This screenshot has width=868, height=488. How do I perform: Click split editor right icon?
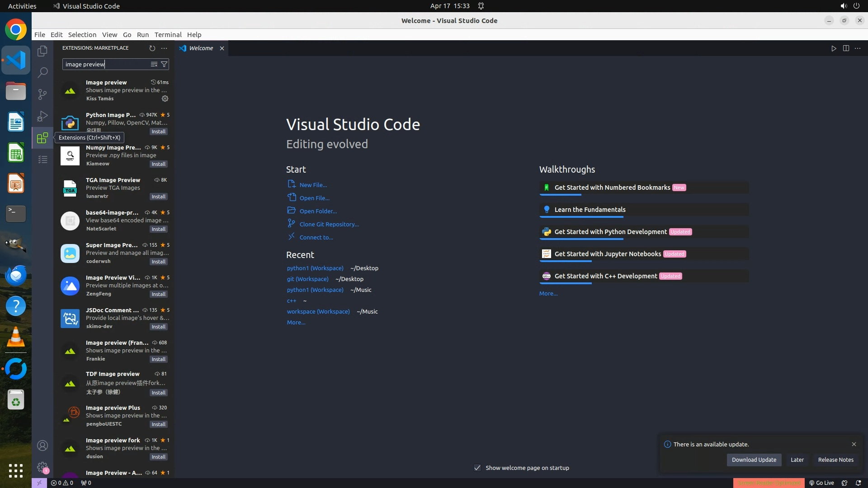(846, 48)
